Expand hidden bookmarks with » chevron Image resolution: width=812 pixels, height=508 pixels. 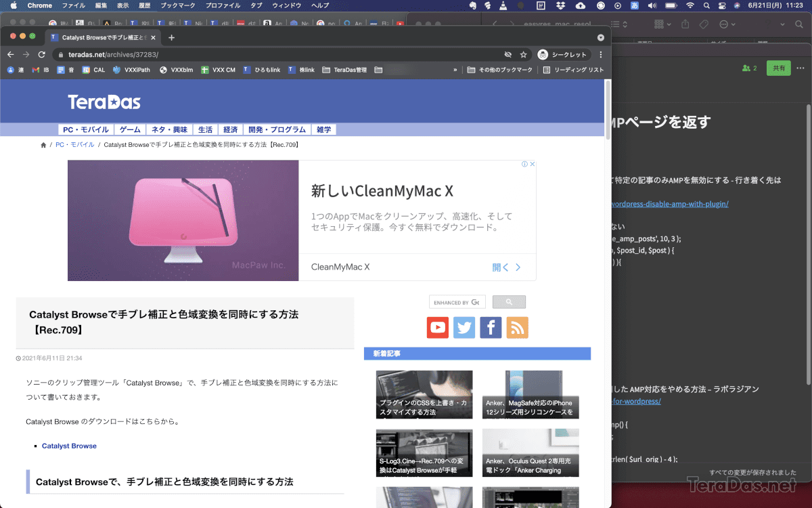pyautogui.click(x=455, y=70)
